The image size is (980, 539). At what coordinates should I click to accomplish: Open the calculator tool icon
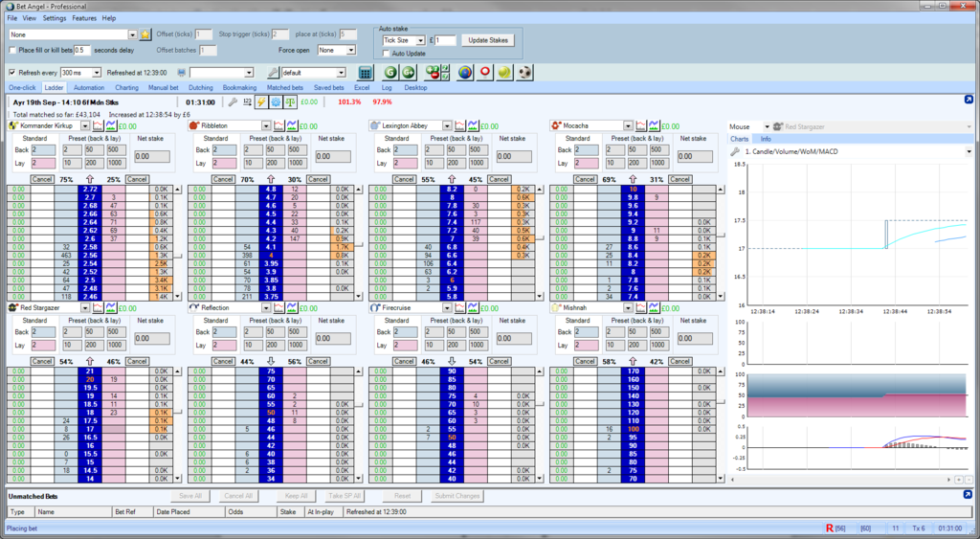[x=366, y=73]
